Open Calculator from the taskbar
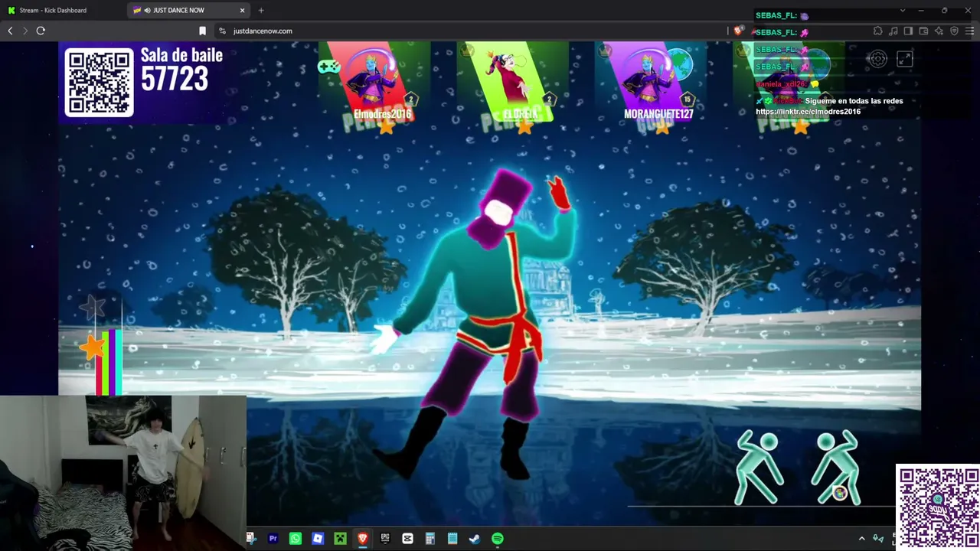The width and height of the screenshot is (980, 551). tap(430, 539)
